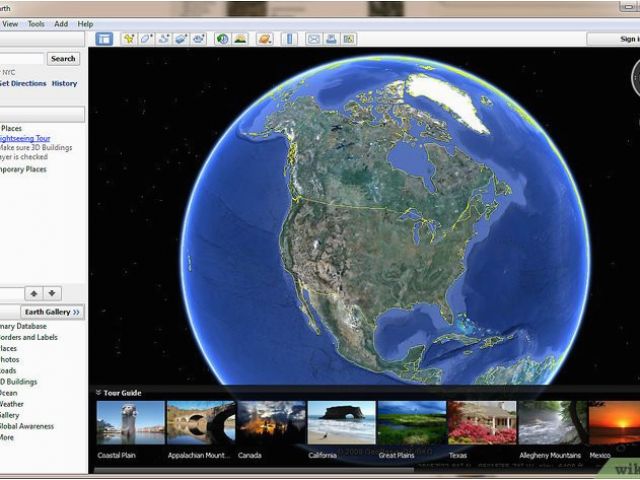The height and width of the screenshot is (480, 640).
Task: Select the Global Awareness layer
Action: click(27, 426)
